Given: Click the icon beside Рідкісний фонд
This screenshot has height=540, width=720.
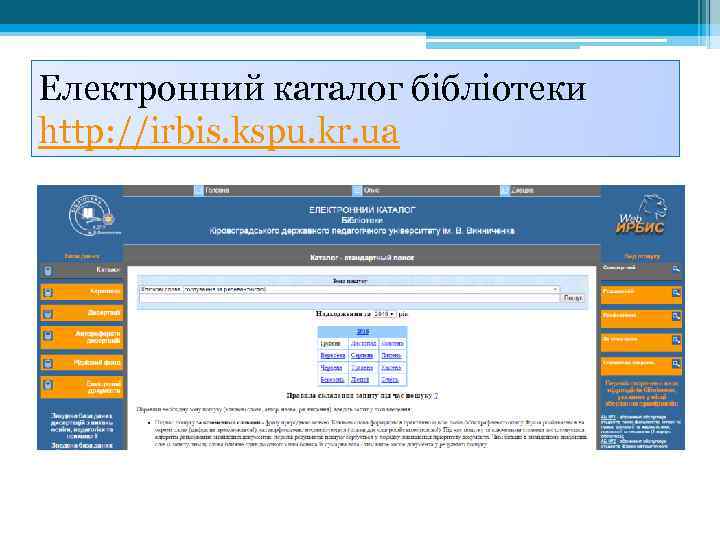Looking at the screenshot, I should 48,364.
